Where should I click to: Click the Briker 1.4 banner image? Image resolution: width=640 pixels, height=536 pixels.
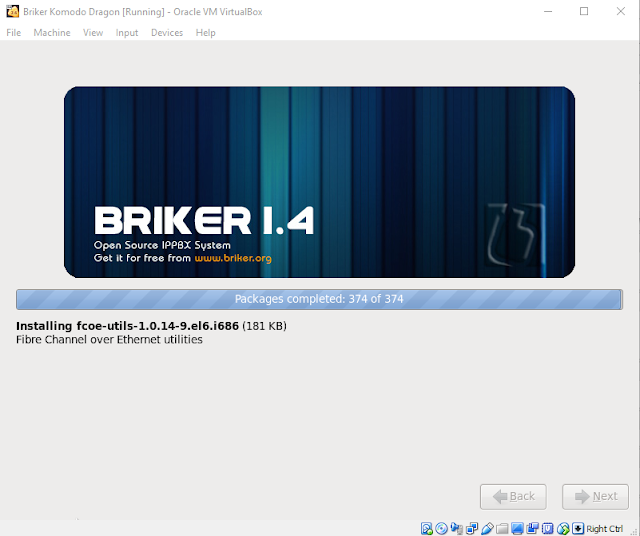tap(319, 182)
